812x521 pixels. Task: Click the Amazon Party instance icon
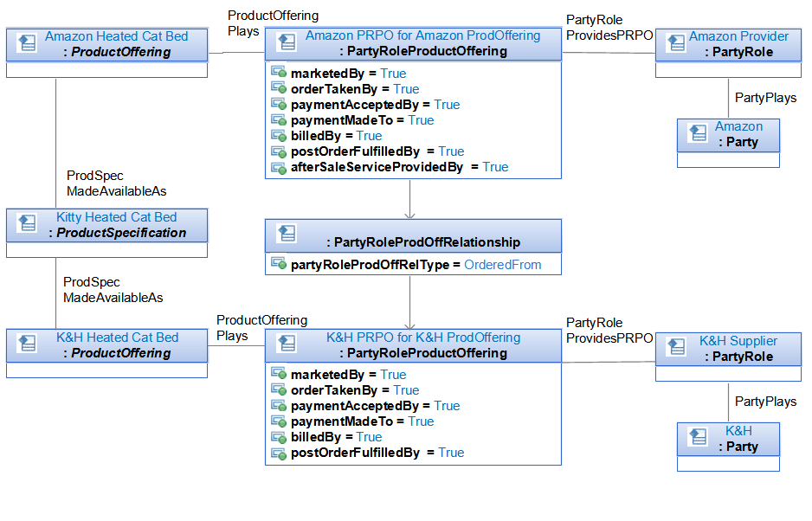click(x=698, y=133)
